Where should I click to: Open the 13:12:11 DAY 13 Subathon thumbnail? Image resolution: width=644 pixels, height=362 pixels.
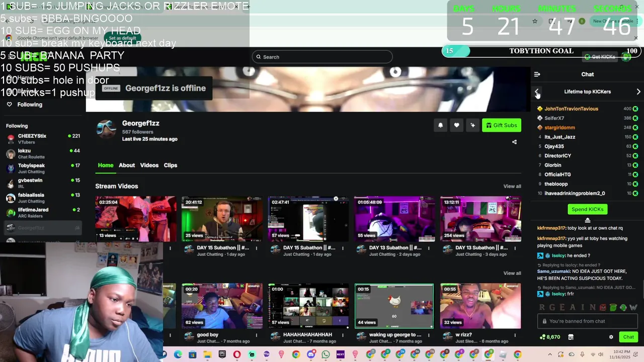[x=480, y=219]
